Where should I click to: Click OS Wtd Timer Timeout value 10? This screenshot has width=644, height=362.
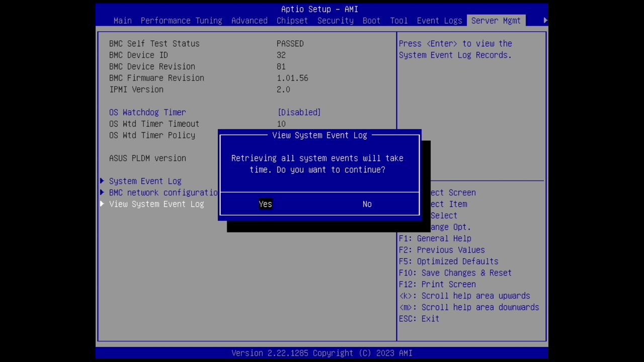[x=281, y=124]
